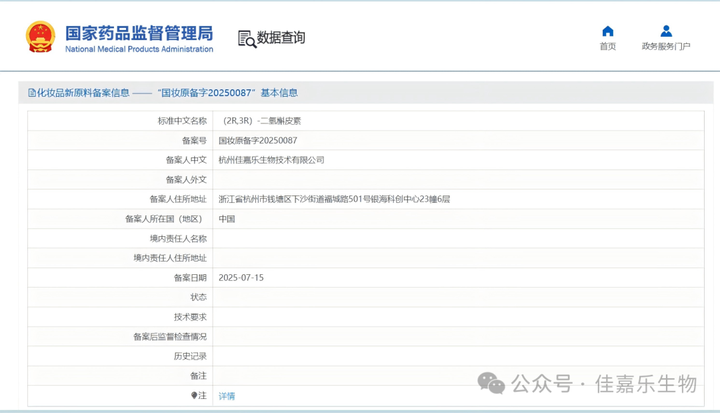Click the National Medical Products Administration subtitle

point(139,49)
